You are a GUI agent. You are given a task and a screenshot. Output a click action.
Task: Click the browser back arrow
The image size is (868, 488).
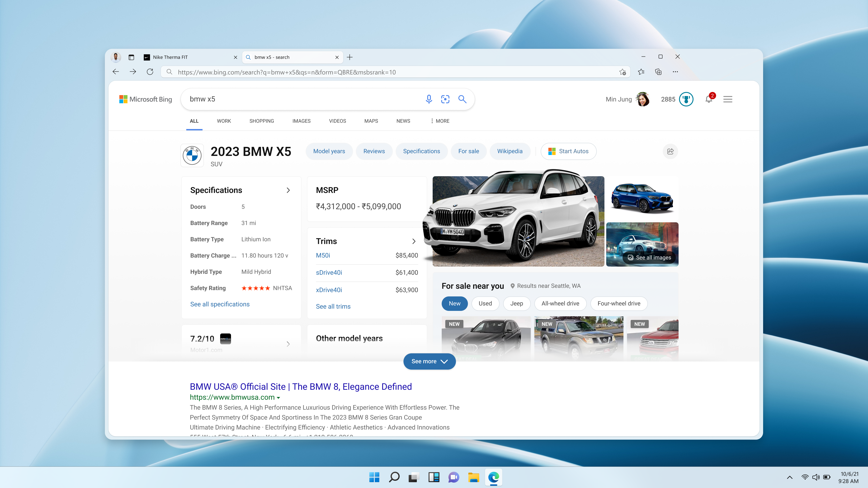click(x=116, y=72)
